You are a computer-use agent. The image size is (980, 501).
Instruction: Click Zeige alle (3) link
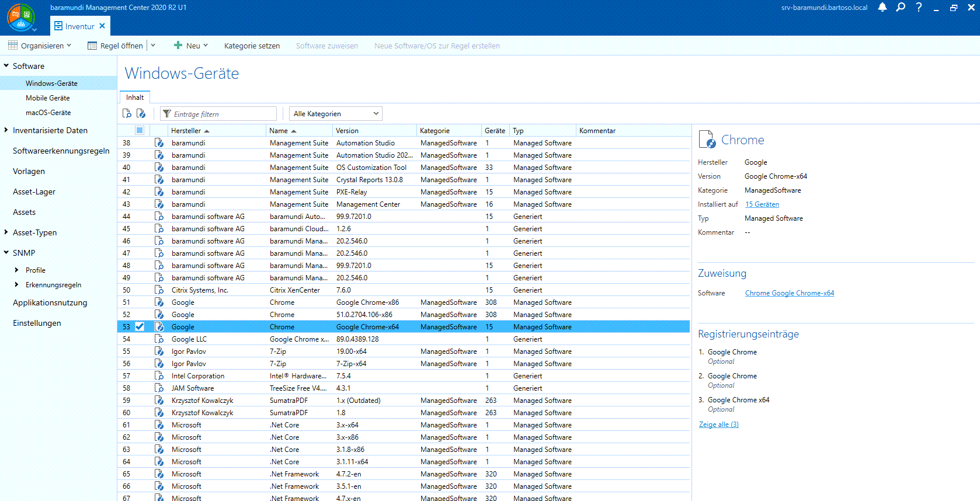pyautogui.click(x=719, y=425)
